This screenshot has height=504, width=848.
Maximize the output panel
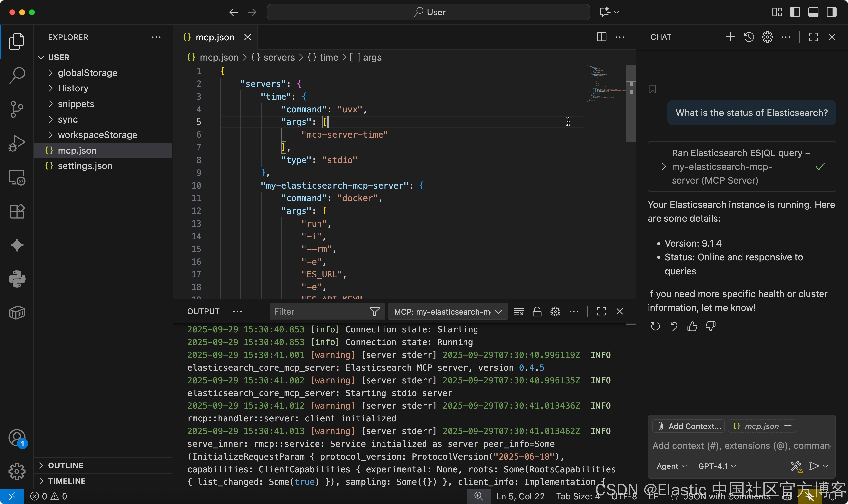(601, 311)
